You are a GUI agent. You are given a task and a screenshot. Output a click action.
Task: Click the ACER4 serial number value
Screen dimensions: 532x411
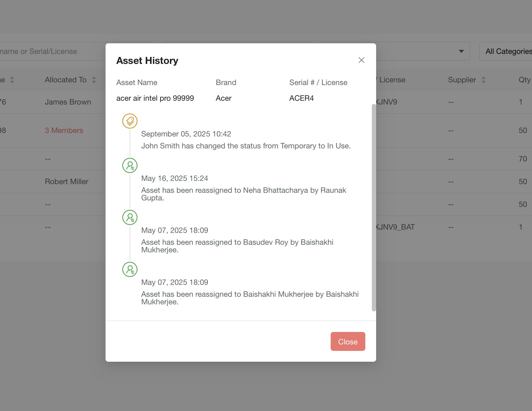(301, 98)
